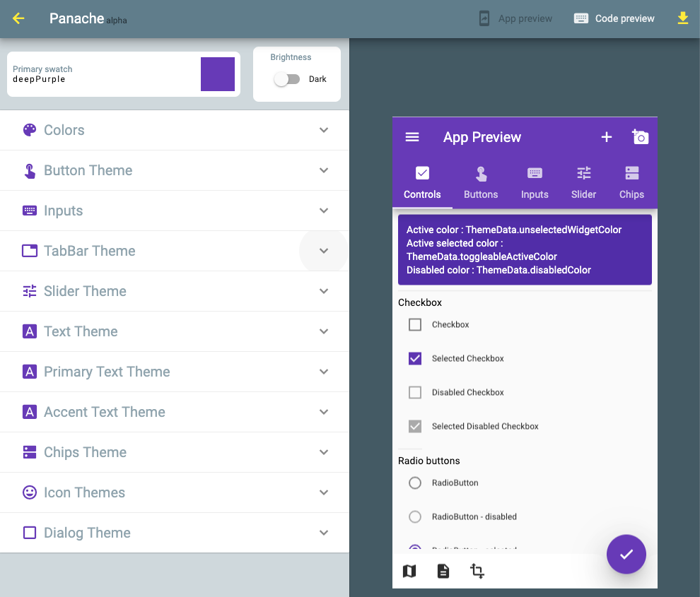Click the yellow download theme icon
700x597 pixels.
pos(682,18)
